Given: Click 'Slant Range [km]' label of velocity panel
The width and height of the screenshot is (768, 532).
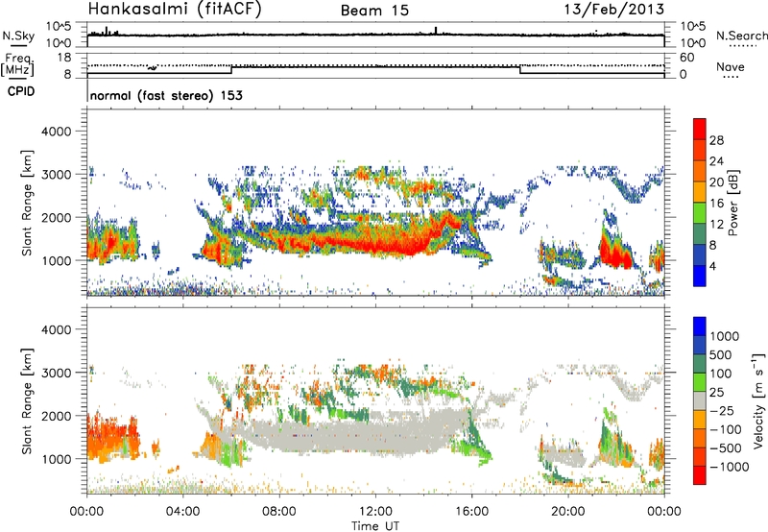Looking at the screenshot, I should tap(28, 400).
